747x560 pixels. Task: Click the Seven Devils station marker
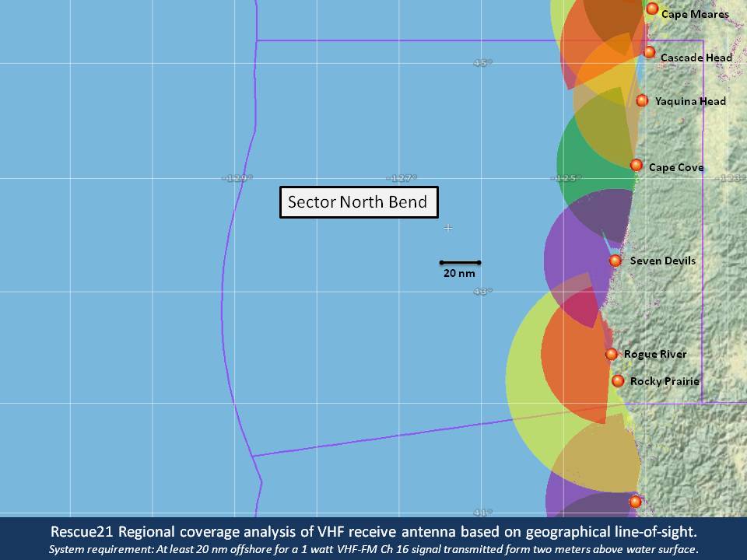[x=615, y=261]
